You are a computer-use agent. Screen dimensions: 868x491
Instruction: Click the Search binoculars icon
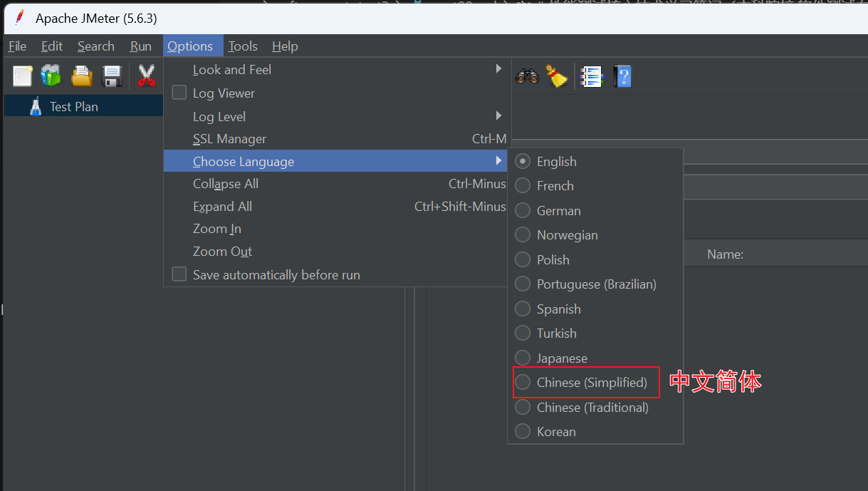(527, 76)
